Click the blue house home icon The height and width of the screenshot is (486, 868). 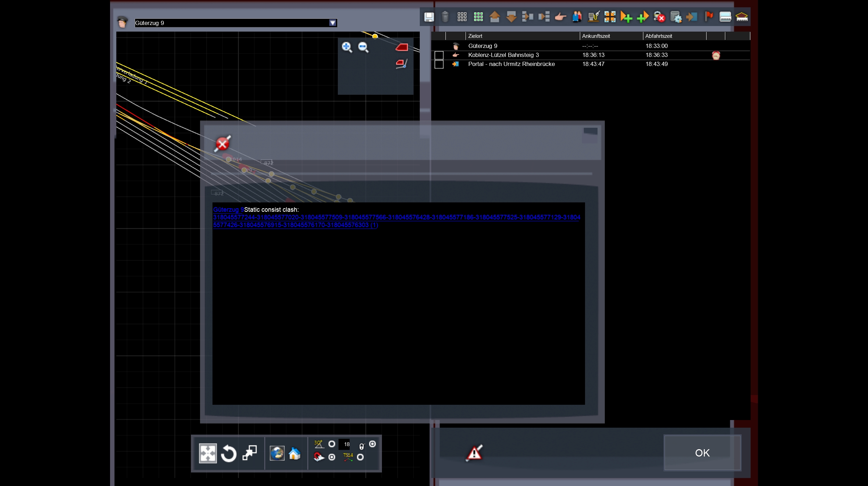click(x=294, y=453)
